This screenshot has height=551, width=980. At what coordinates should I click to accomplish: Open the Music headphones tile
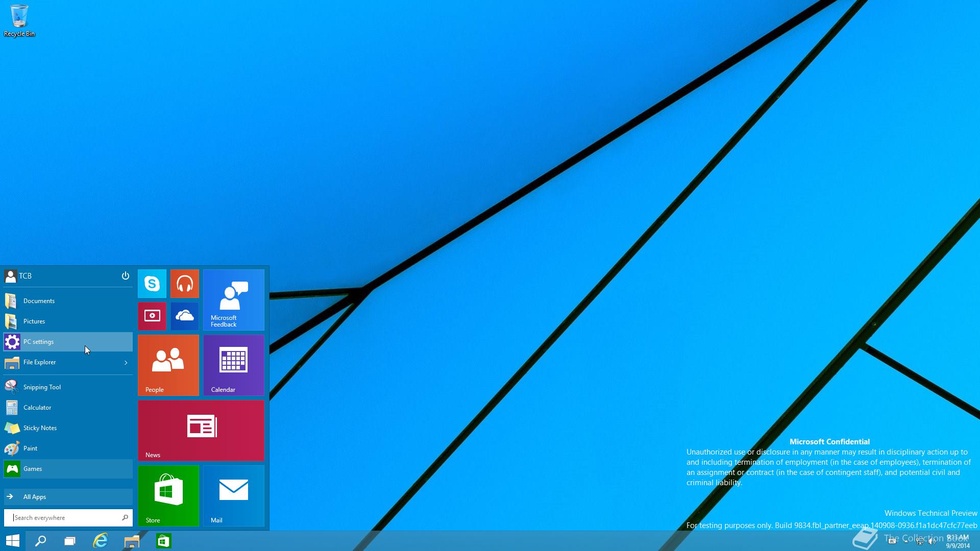tap(185, 284)
